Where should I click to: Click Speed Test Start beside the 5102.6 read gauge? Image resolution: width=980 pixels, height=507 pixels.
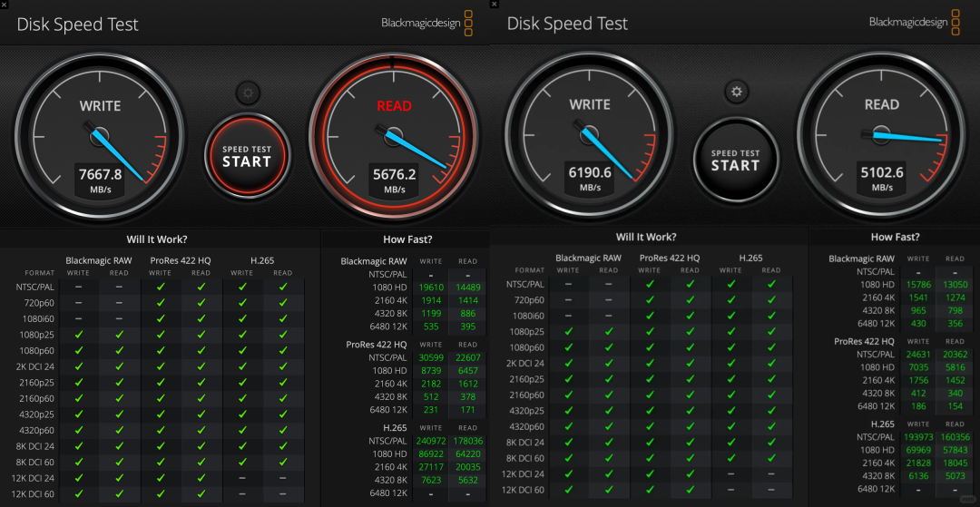tap(736, 158)
